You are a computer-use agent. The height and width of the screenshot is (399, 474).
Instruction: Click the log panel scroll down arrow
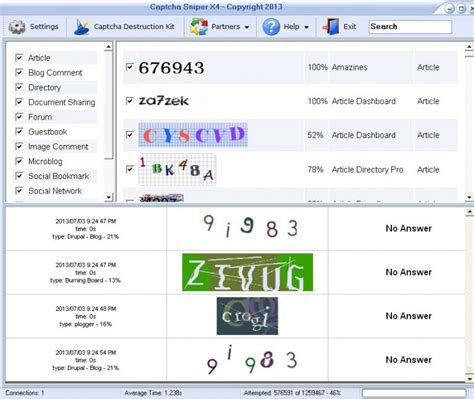pyautogui.click(x=469, y=378)
